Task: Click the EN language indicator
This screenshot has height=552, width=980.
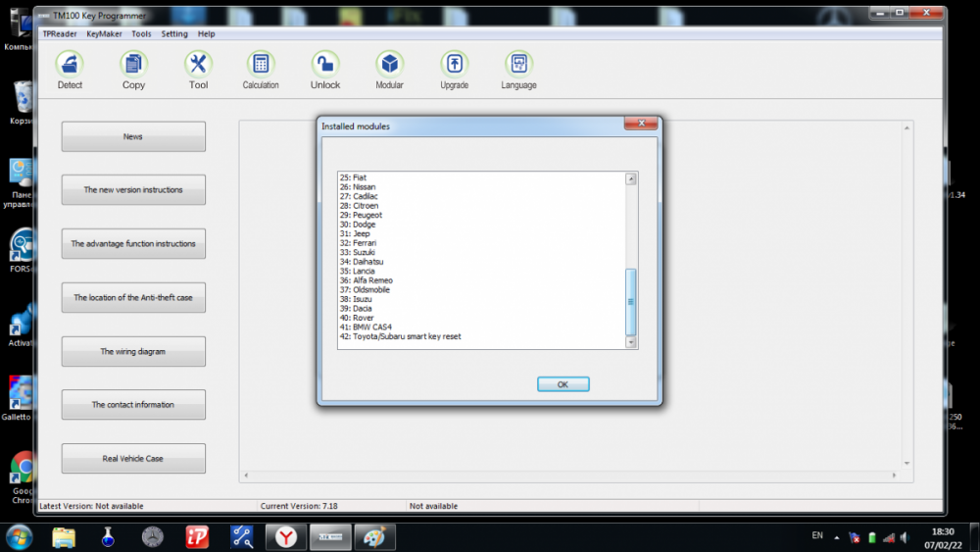Action: coord(817,535)
